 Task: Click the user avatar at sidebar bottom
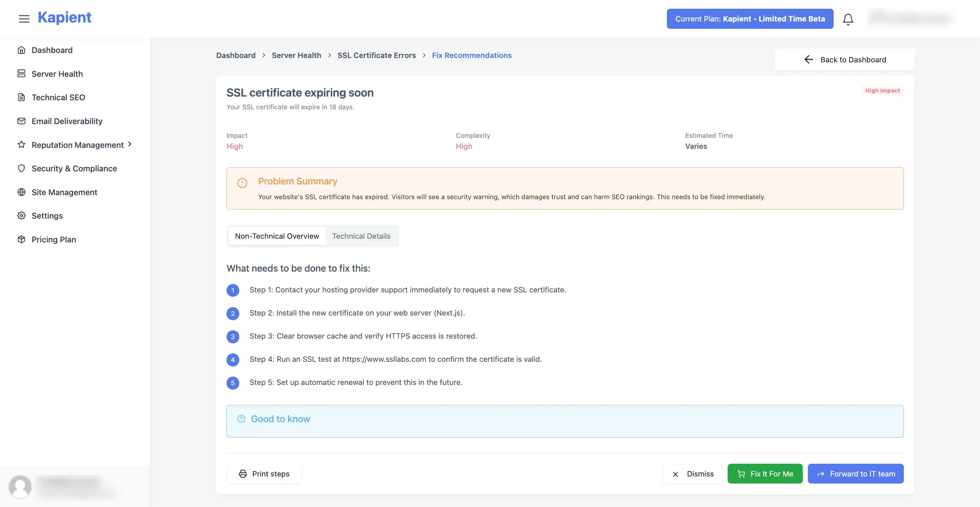20,486
